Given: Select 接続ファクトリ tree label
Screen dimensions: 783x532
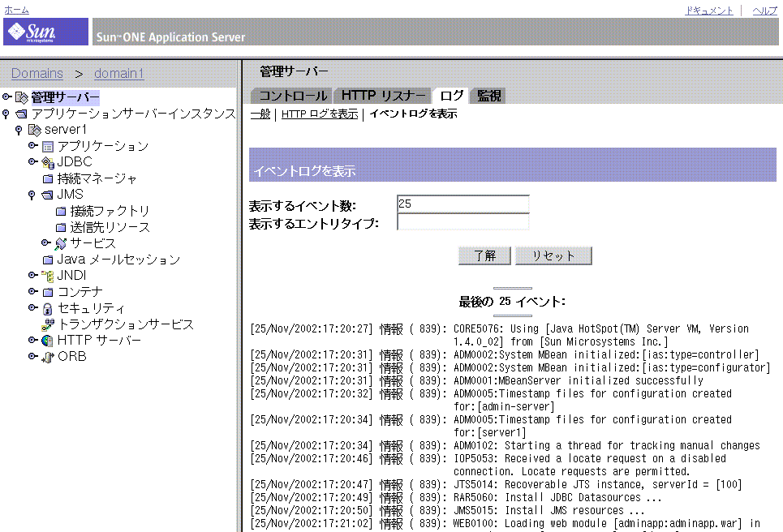Looking at the screenshot, I should [x=110, y=211].
